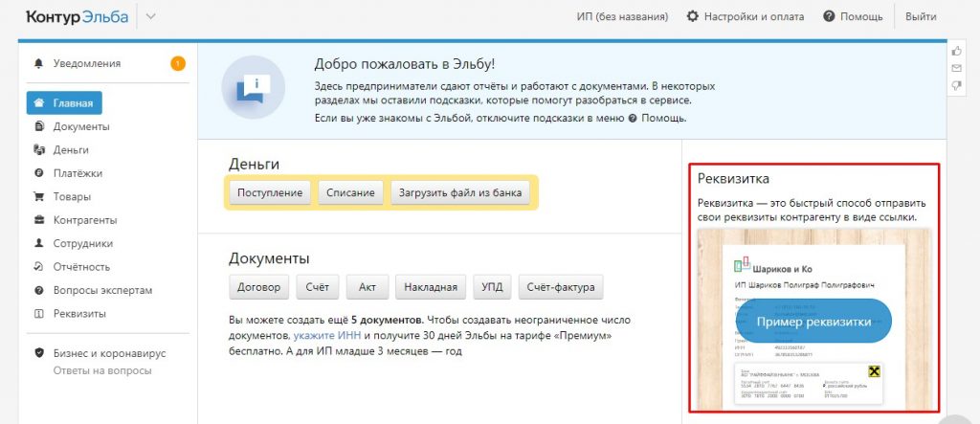Click the icon beside Отчётность
Viewport: 980px width, 424px height.
coord(39,267)
